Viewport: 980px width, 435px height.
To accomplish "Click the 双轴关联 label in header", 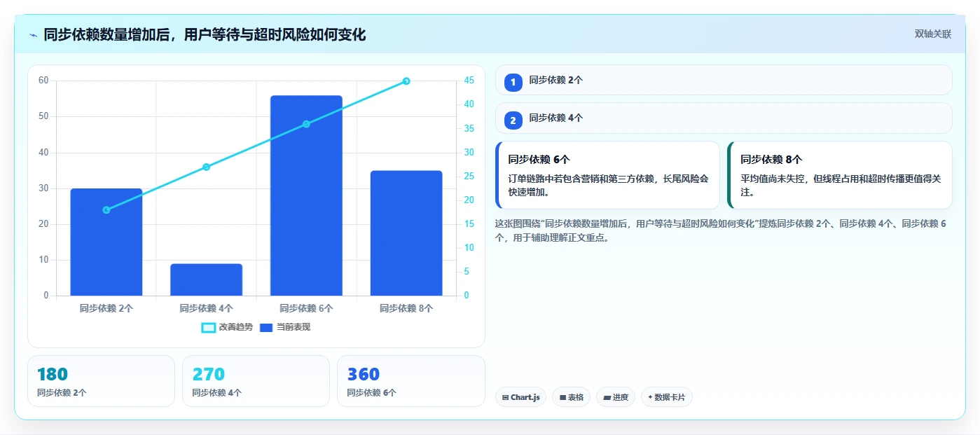I will pos(932,34).
